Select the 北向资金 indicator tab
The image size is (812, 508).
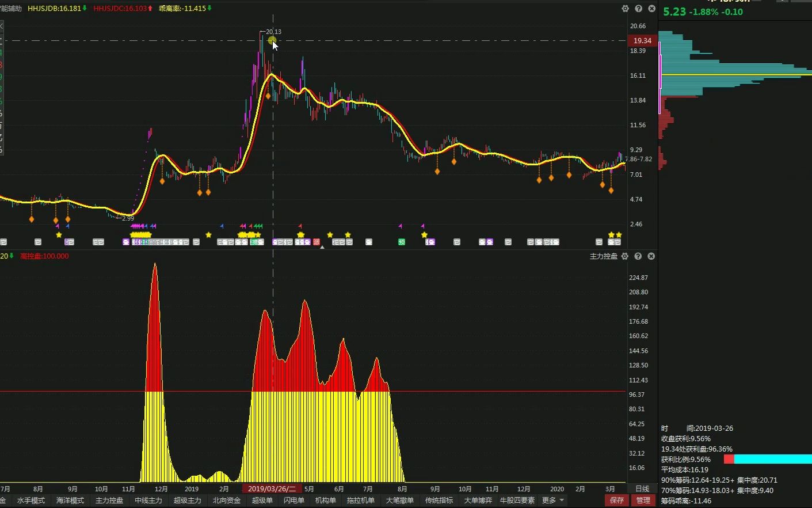(x=227, y=501)
